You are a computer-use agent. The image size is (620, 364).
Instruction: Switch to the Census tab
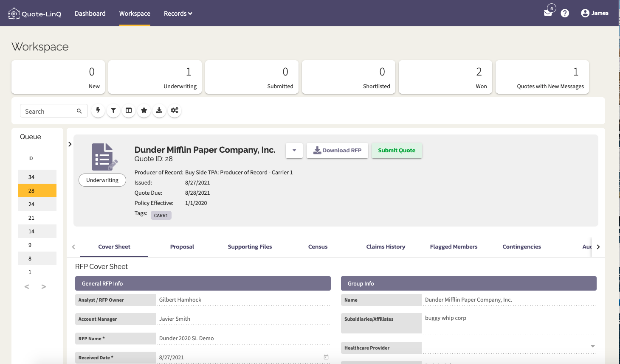[x=318, y=247]
